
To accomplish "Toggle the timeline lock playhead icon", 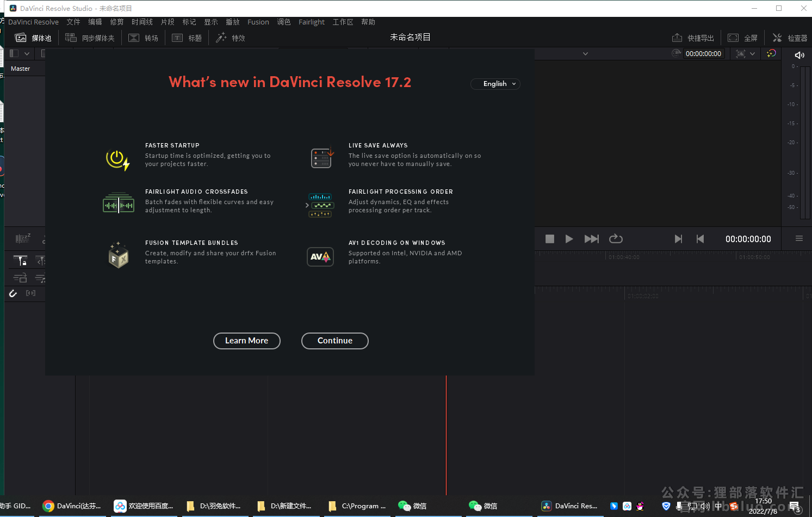I will pos(20,261).
